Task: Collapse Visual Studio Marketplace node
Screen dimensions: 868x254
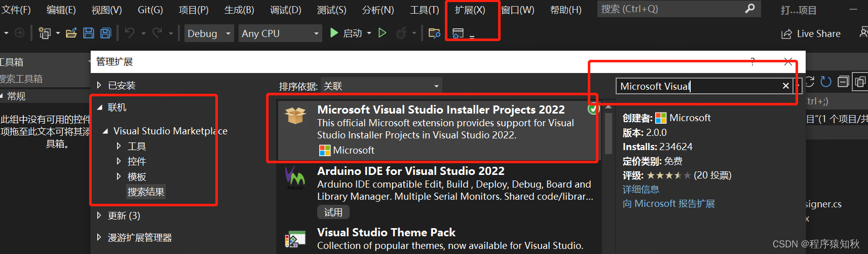Action: tap(105, 131)
